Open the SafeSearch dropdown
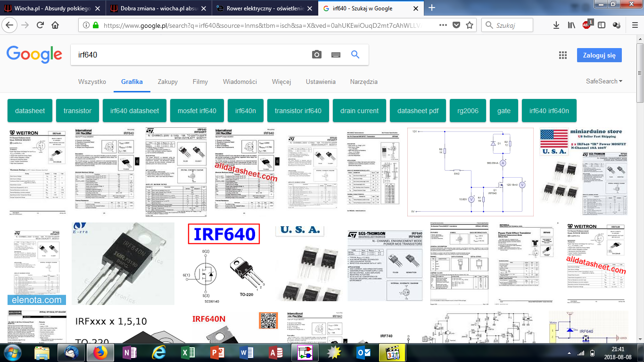 pos(604,82)
